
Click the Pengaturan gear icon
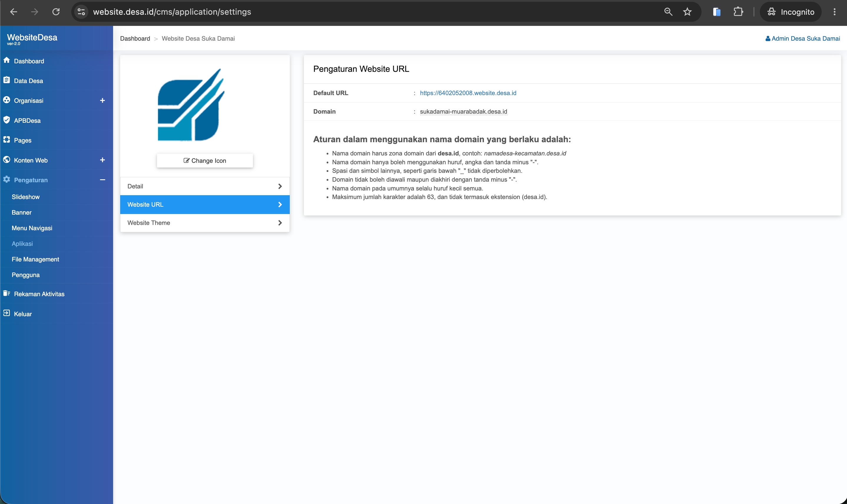(6, 179)
